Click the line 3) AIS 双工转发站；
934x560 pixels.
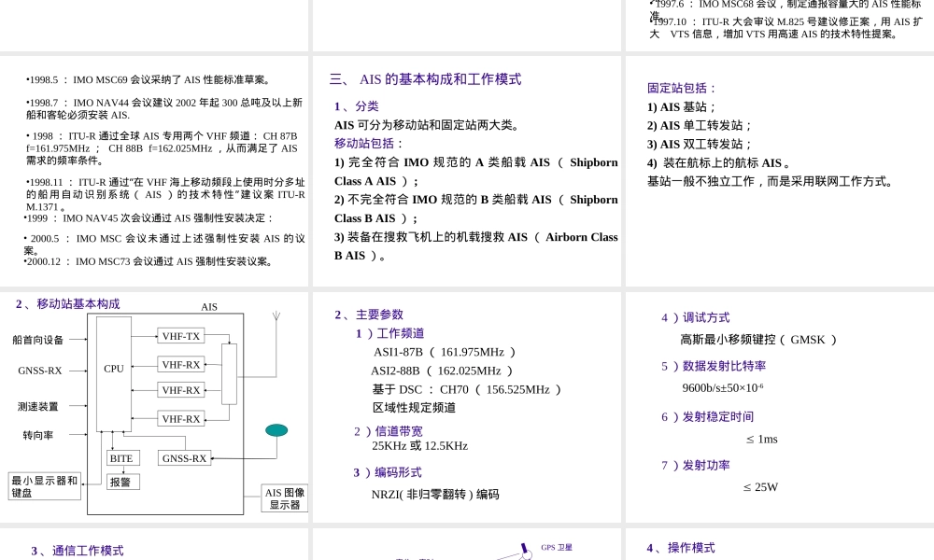point(700,144)
